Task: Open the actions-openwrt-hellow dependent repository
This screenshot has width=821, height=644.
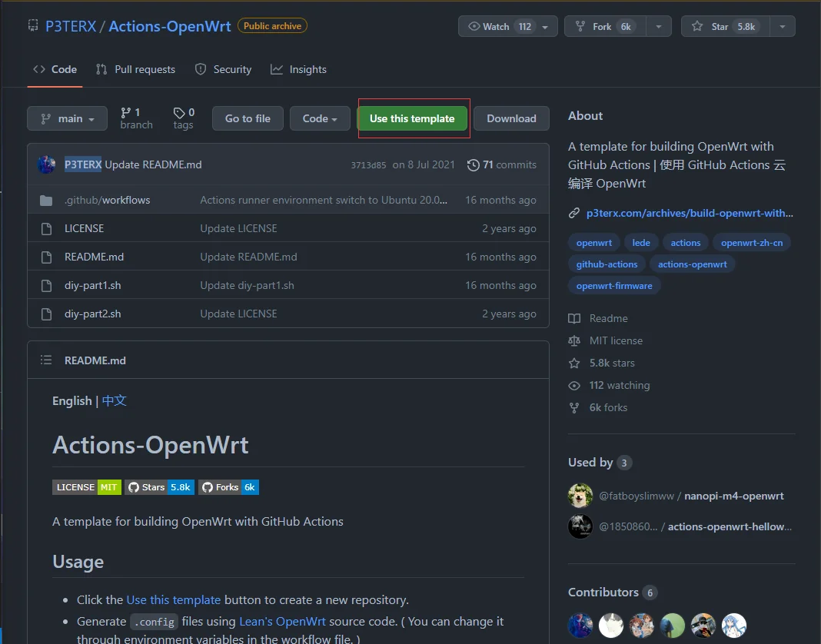Action: [x=730, y=526]
